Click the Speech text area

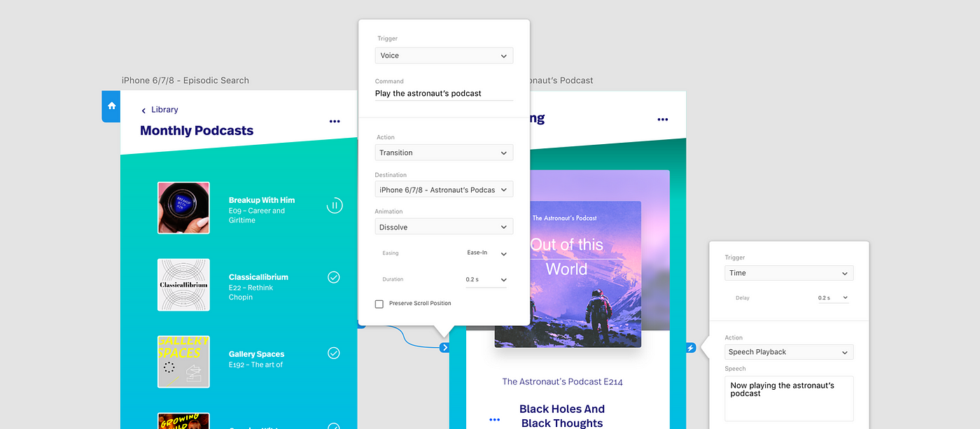[x=789, y=399]
